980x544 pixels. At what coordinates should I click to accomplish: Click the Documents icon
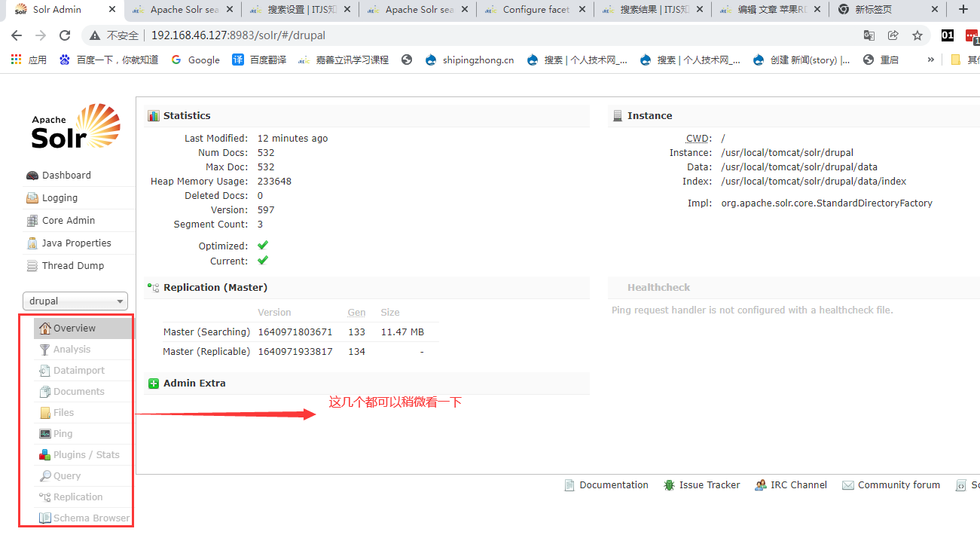pos(45,392)
